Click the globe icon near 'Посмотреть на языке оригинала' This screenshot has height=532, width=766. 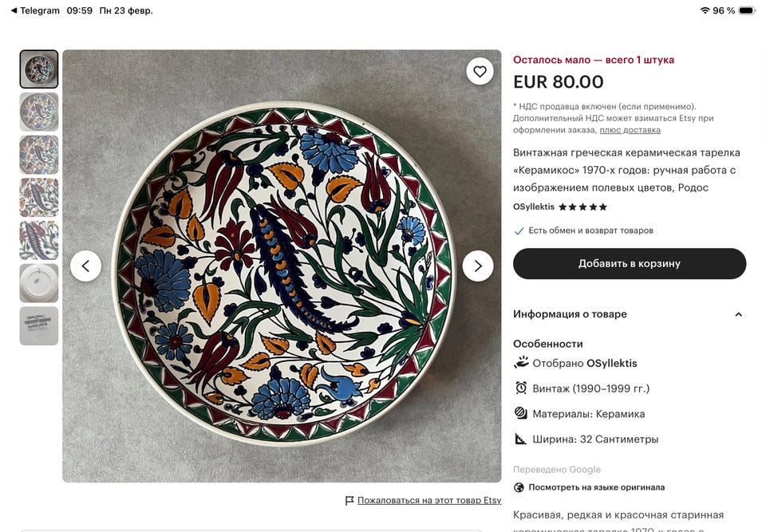(x=520, y=487)
